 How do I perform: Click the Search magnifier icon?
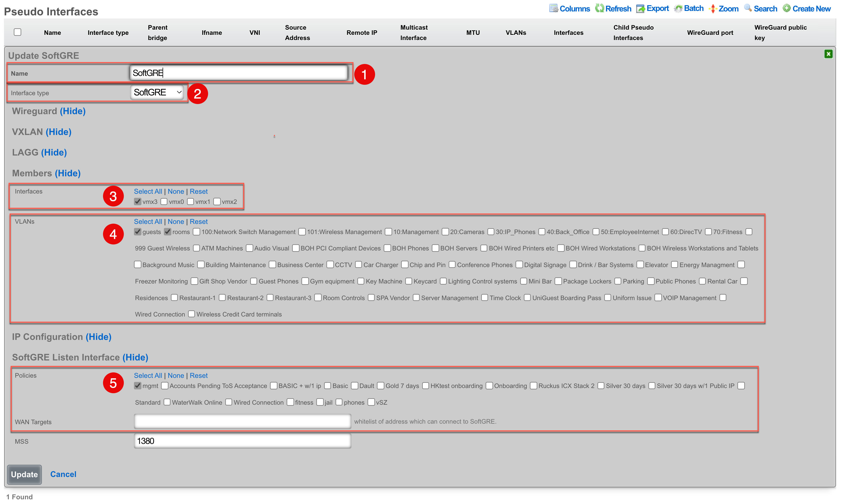tap(748, 8)
